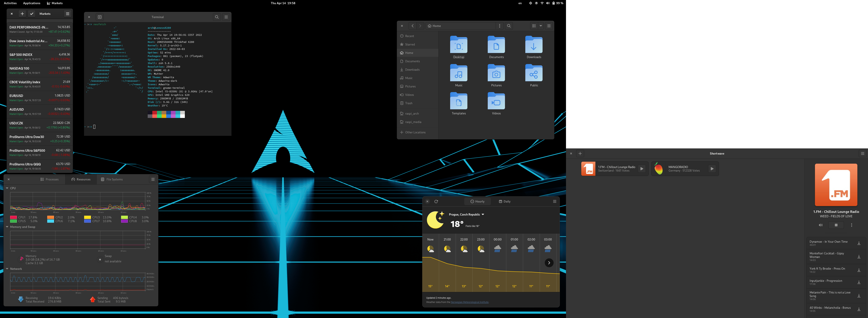Image resolution: width=868 pixels, height=318 pixels.
Task: Switch to Resources tab
Action: (x=81, y=179)
